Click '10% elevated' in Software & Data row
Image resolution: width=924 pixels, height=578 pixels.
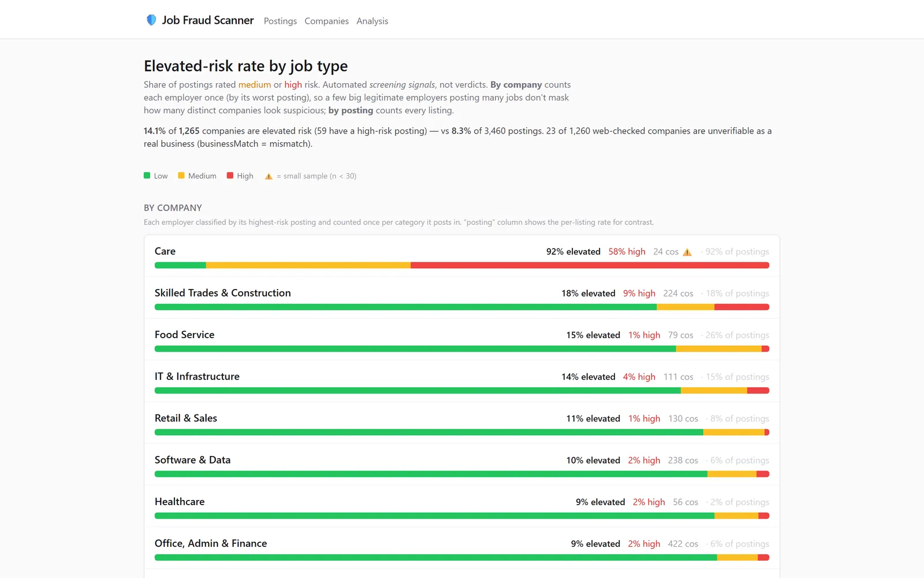click(593, 460)
